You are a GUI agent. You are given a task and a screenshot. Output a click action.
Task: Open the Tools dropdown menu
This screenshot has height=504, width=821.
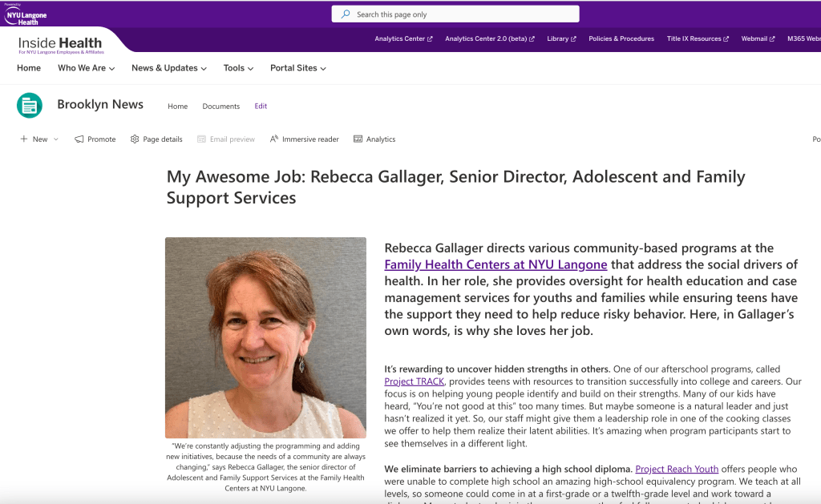(x=238, y=68)
